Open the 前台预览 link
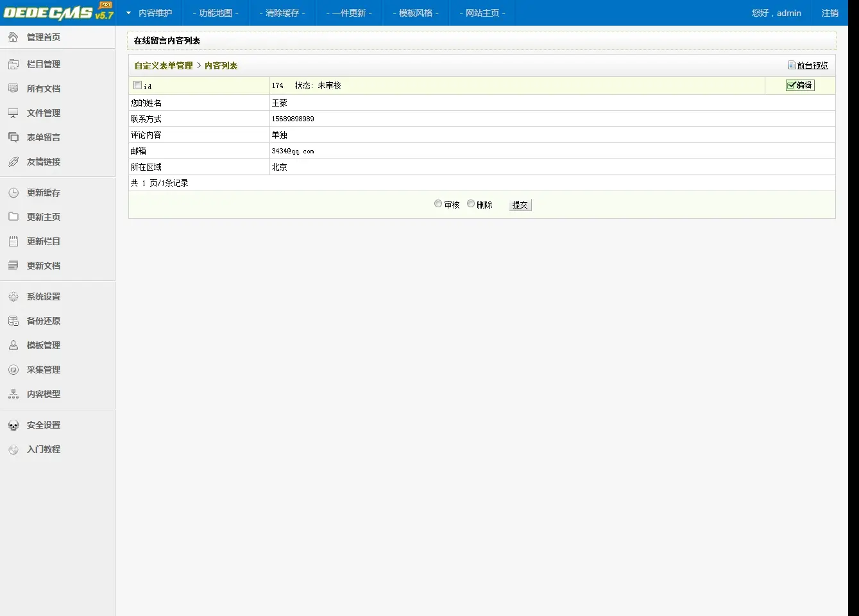This screenshot has height=616, width=859. coord(812,65)
